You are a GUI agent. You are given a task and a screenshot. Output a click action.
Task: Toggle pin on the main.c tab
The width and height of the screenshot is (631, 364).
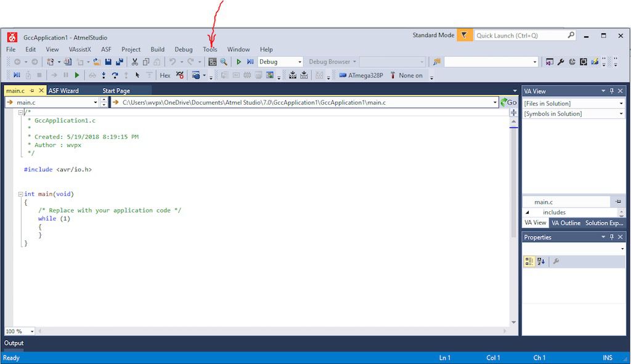[x=32, y=91]
